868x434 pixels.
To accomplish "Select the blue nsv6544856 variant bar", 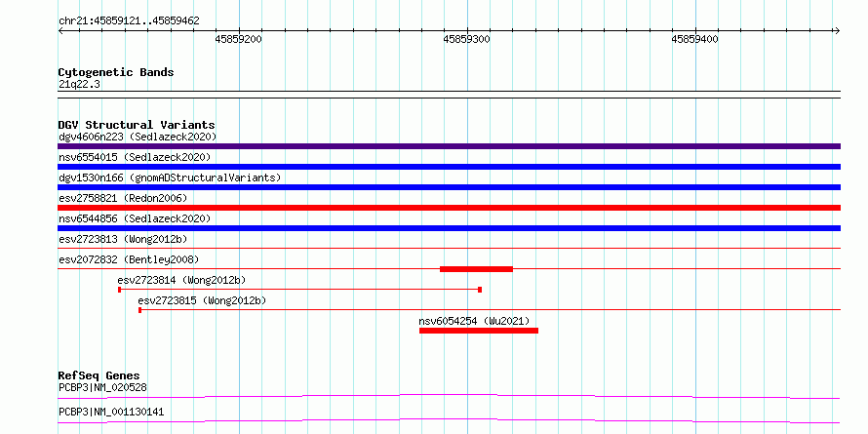I will (449, 228).
